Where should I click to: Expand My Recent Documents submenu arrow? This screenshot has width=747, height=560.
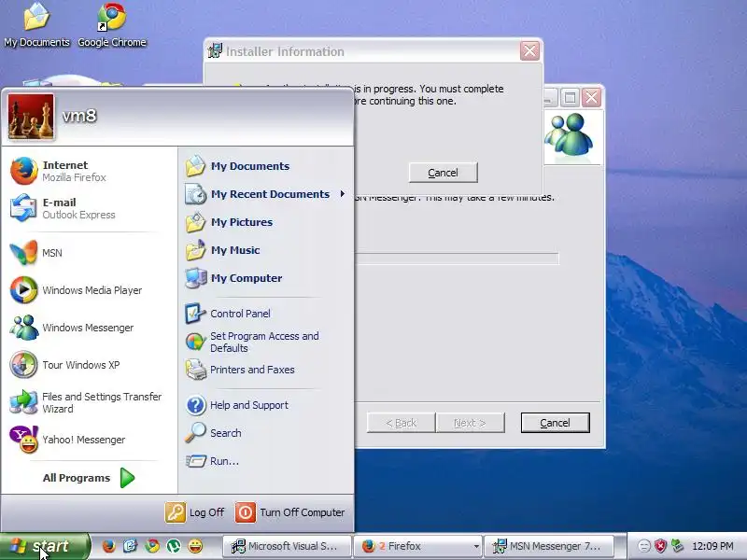(x=343, y=194)
